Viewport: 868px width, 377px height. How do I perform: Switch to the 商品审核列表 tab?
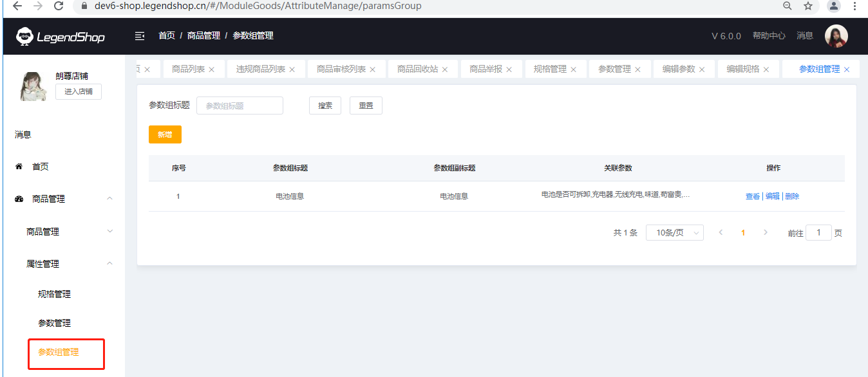(x=341, y=69)
